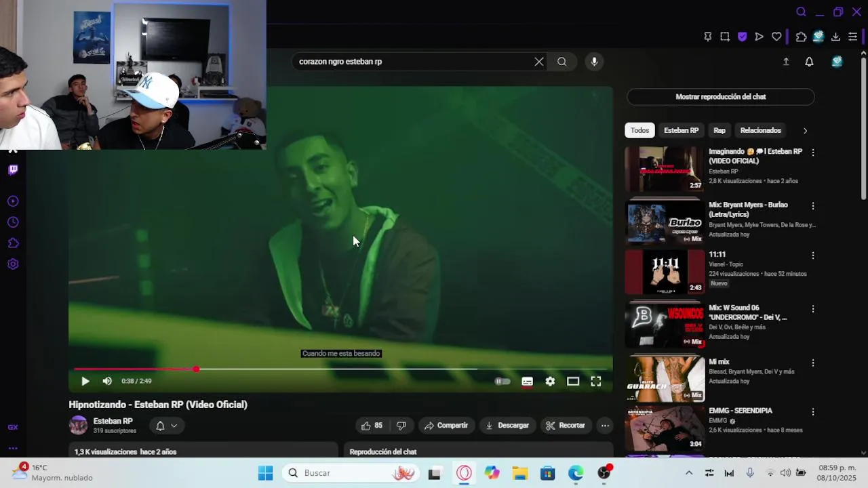Open the Imaginando video thumbnail
The image size is (868, 488).
(x=665, y=169)
